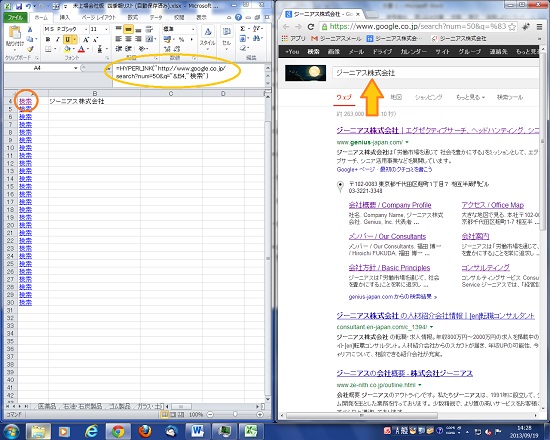
Task: Click the bookmark star in Chrome address bar
Action: 512,27
